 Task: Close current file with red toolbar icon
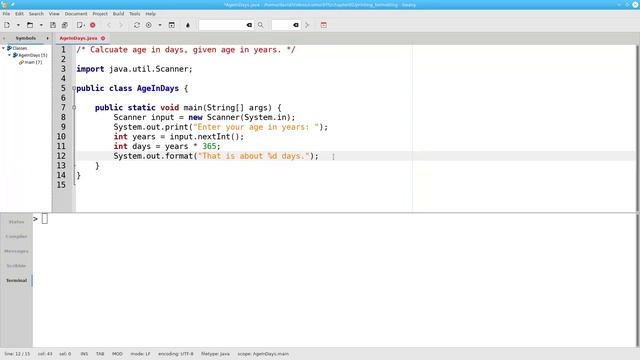coord(93,25)
